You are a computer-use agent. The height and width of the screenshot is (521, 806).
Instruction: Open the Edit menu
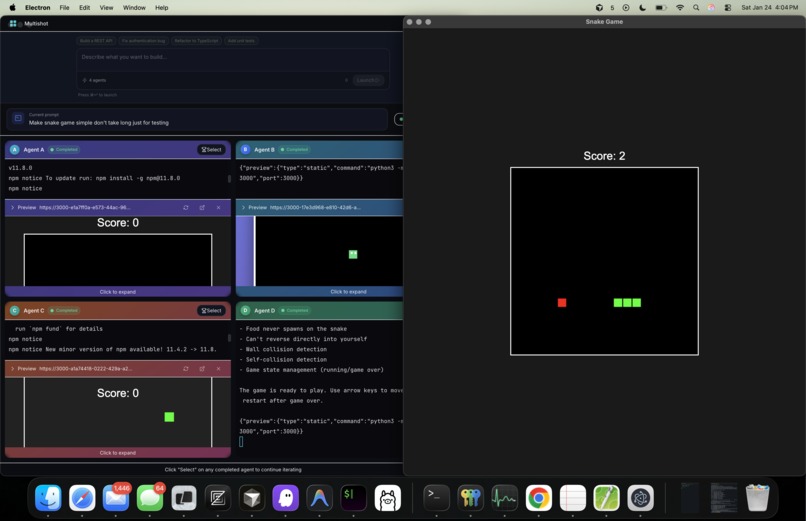[x=84, y=8]
